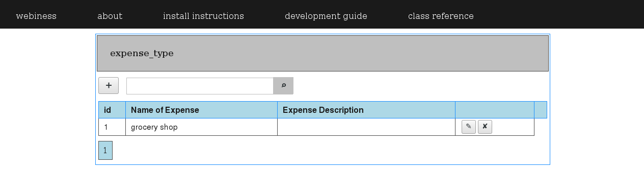This screenshot has height=192, width=644.
Task: Click the plus icon to add expense type
Action: pyautogui.click(x=109, y=86)
